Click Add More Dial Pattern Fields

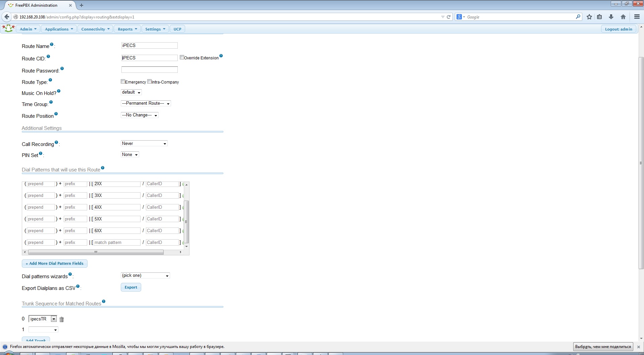coord(54,263)
